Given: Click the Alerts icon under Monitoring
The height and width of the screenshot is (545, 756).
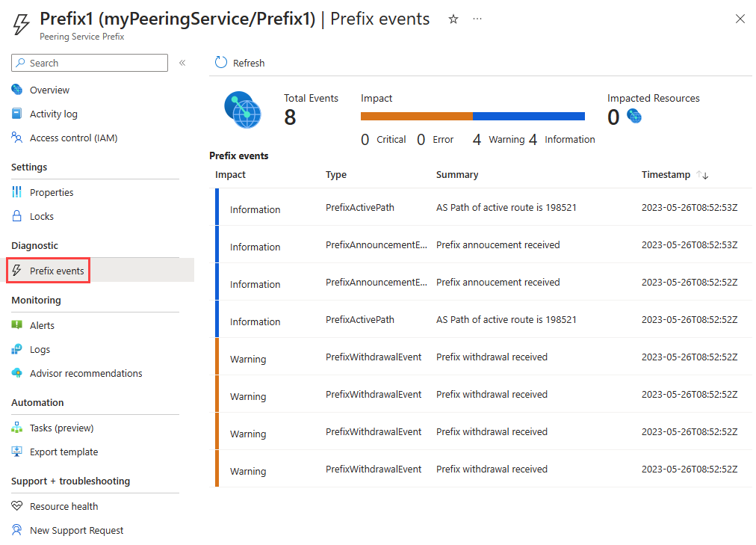Looking at the screenshot, I should pyautogui.click(x=17, y=325).
